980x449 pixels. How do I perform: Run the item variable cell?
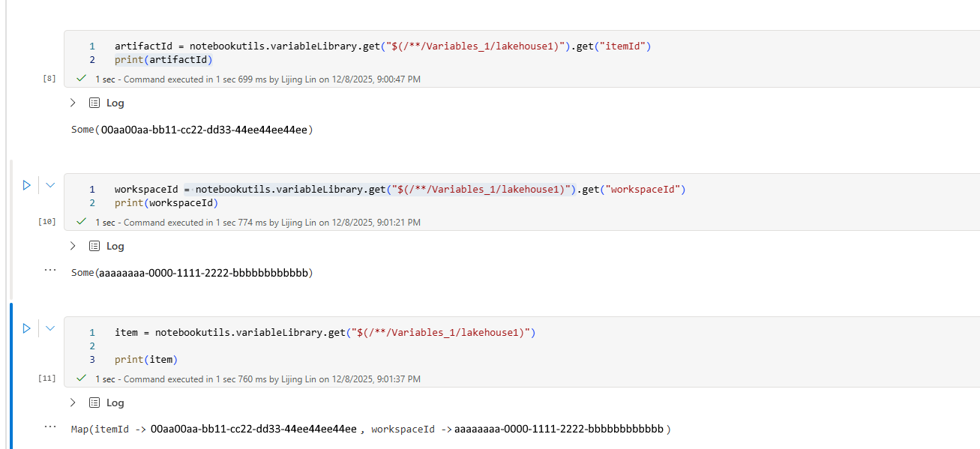[27, 328]
